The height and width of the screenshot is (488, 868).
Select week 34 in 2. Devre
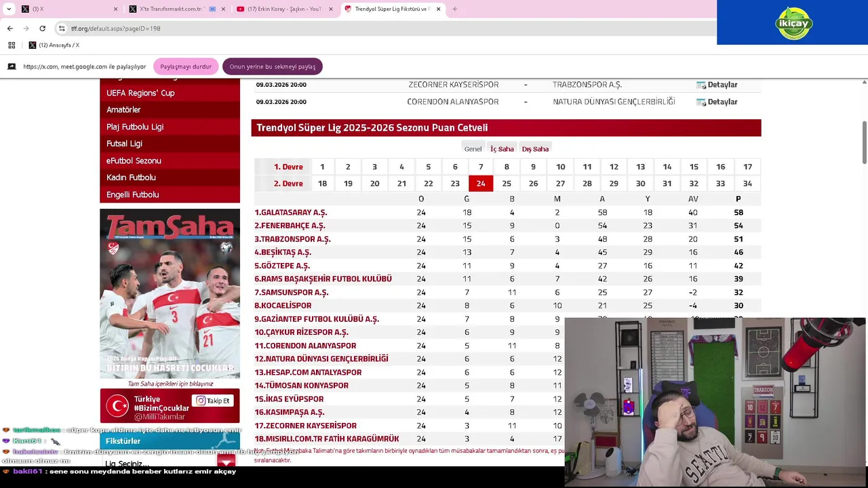coord(747,184)
